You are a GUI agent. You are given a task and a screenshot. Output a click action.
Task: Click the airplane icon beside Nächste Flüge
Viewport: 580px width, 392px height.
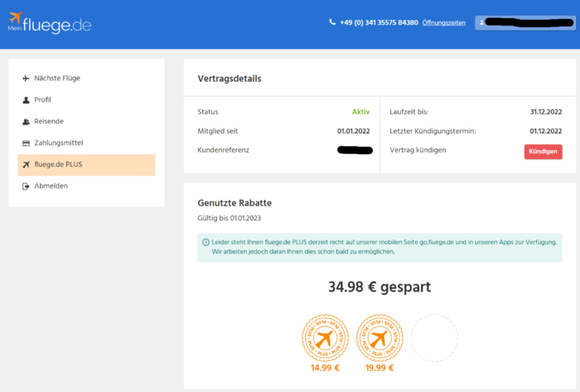tap(26, 78)
